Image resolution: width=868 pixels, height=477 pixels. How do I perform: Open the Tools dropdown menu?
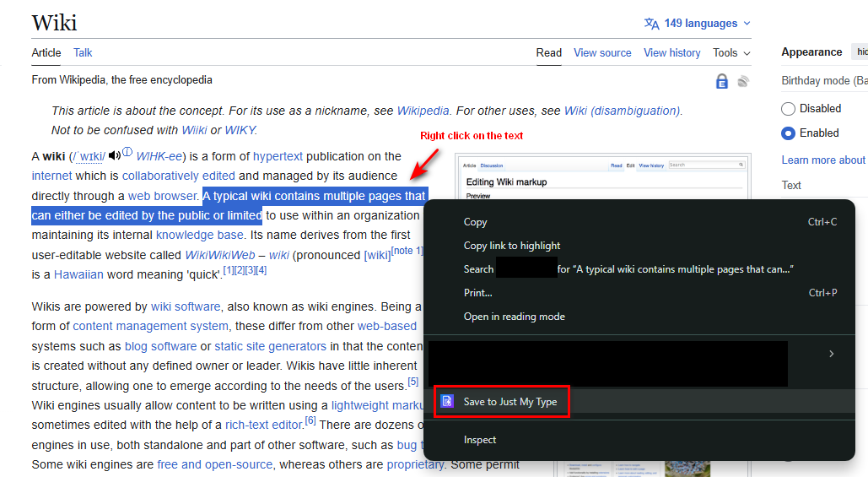[731, 52]
